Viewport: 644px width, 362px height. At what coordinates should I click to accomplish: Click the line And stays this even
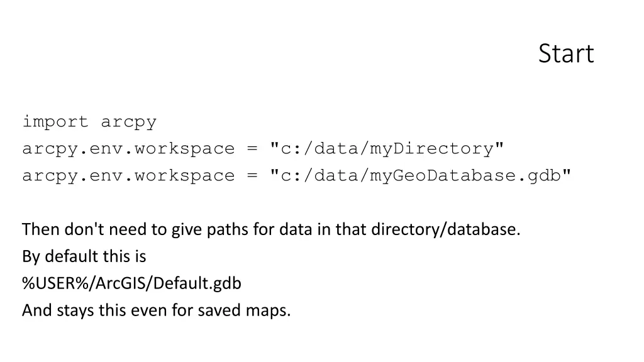(x=157, y=310)
